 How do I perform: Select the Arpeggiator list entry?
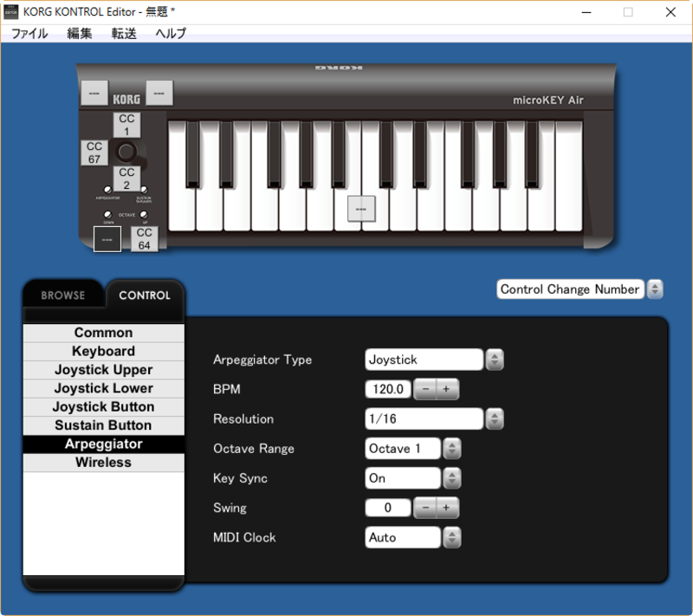(x=104, y=444)
